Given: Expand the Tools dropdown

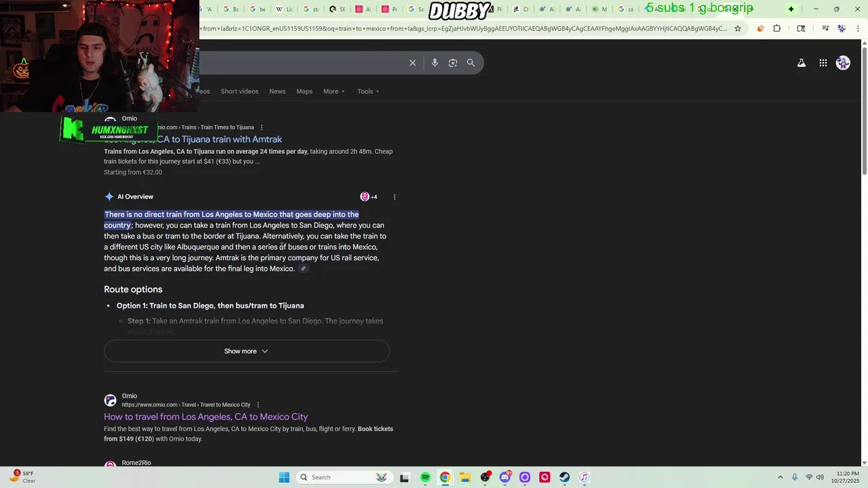Looking at the screenshot, I should (368, 91).
